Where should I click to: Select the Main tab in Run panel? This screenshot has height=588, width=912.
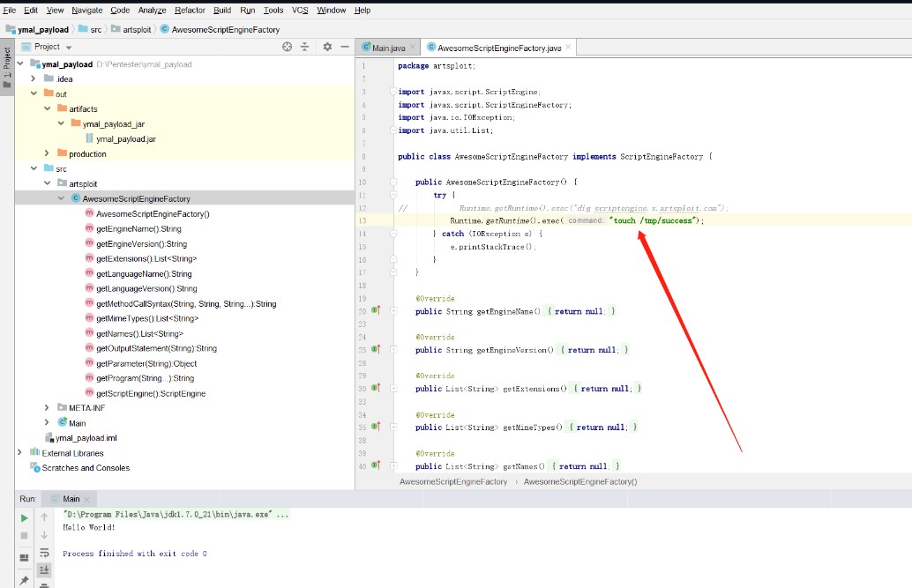tap(71, 499)
